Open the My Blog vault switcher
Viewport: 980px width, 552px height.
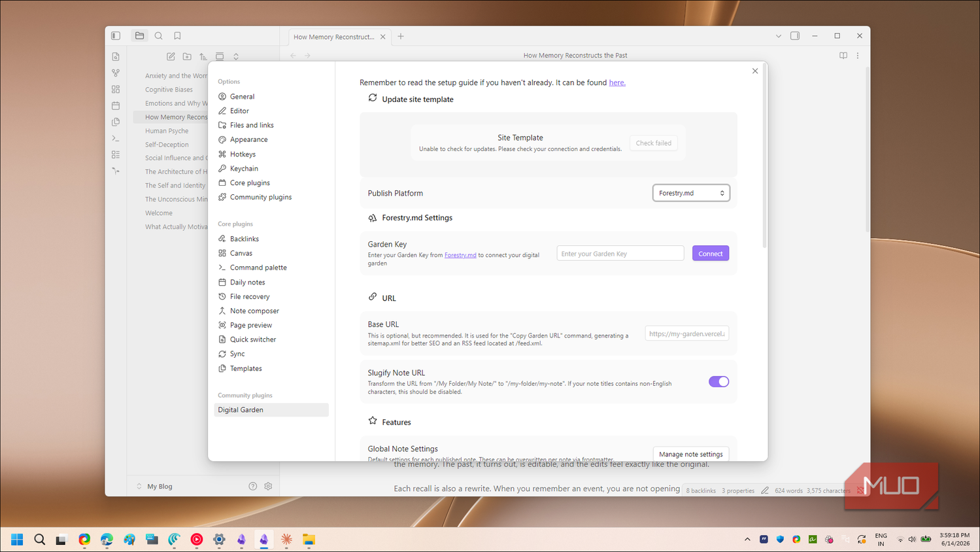click(x=154, y=487)
